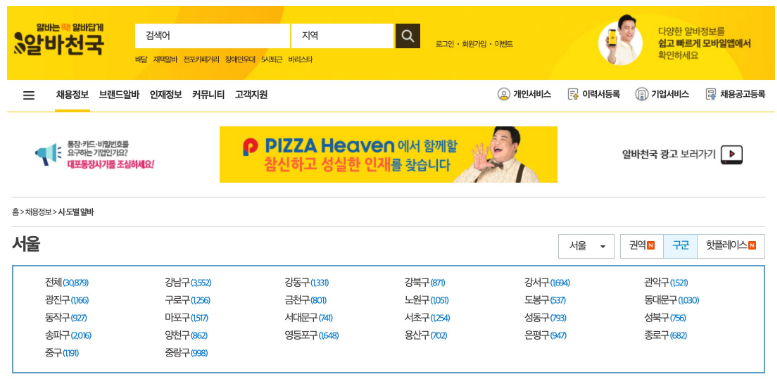Viewport: 777px width, 391px height.
Task: Open the 서울 region dropdown
Action: coord(586,246)
